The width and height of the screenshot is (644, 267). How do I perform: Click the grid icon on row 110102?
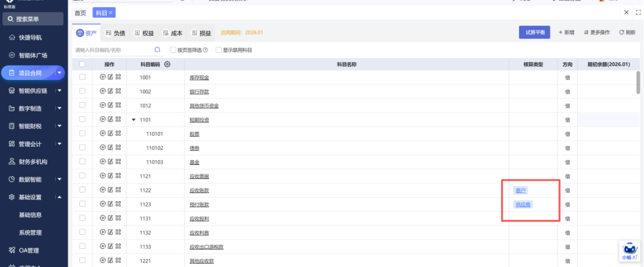[118, 147]
